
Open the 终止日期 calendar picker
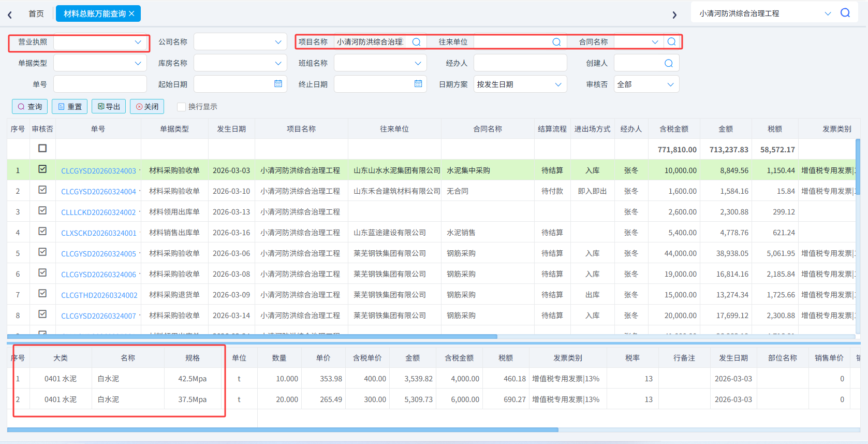(418, 84)
